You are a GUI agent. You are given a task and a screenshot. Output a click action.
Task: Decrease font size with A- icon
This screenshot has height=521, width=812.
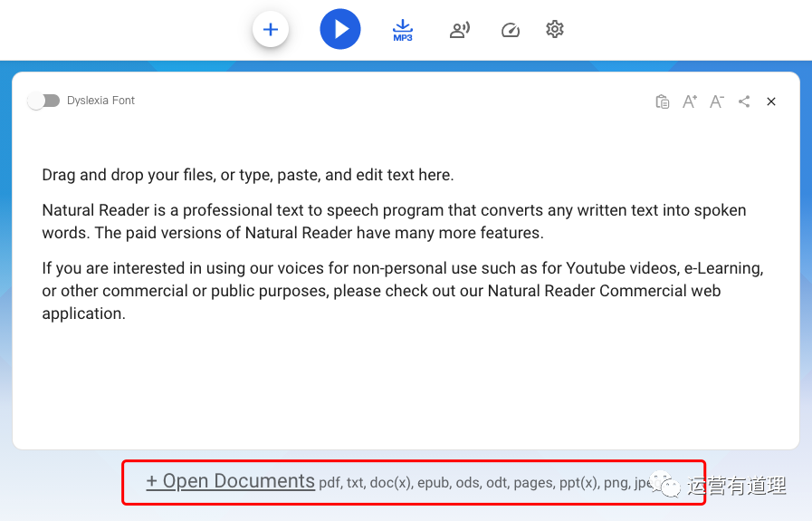tap(717, 101)
